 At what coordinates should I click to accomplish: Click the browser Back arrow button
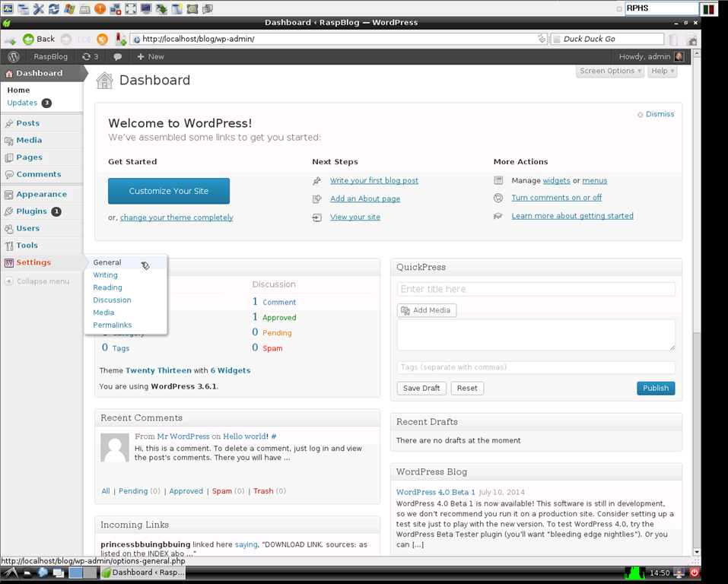29,39
